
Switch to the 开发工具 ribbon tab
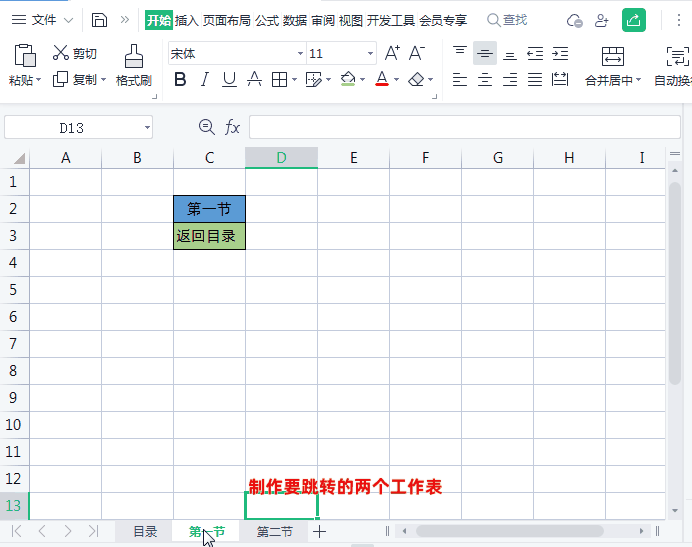[x=391, y=20]
